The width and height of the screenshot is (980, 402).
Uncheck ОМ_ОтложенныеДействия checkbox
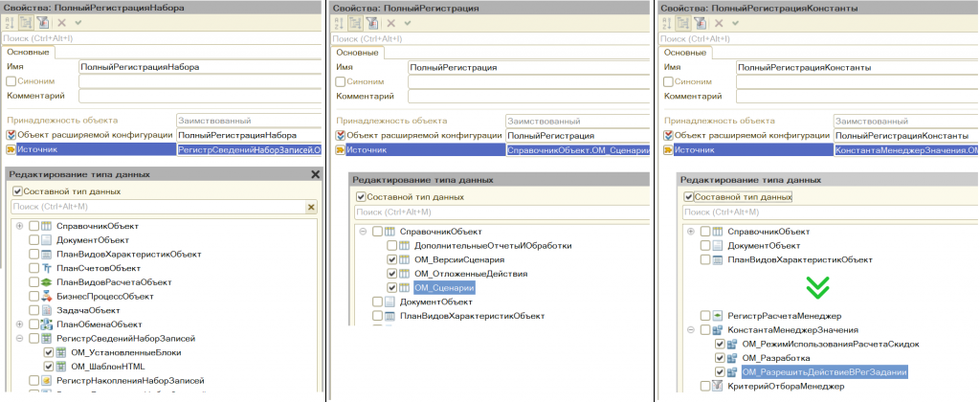391,274
